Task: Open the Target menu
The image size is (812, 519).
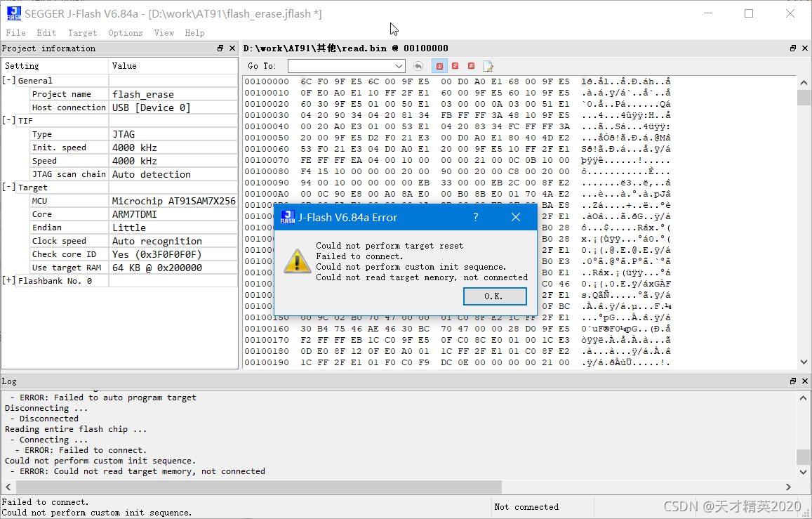Action: click(82, 32)
